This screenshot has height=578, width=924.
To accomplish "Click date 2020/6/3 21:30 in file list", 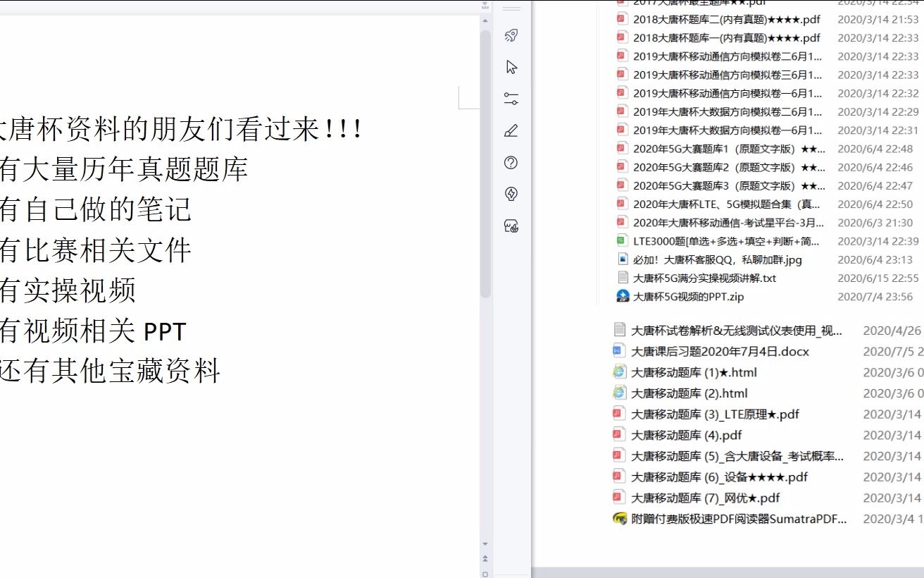I will (875, 222).
